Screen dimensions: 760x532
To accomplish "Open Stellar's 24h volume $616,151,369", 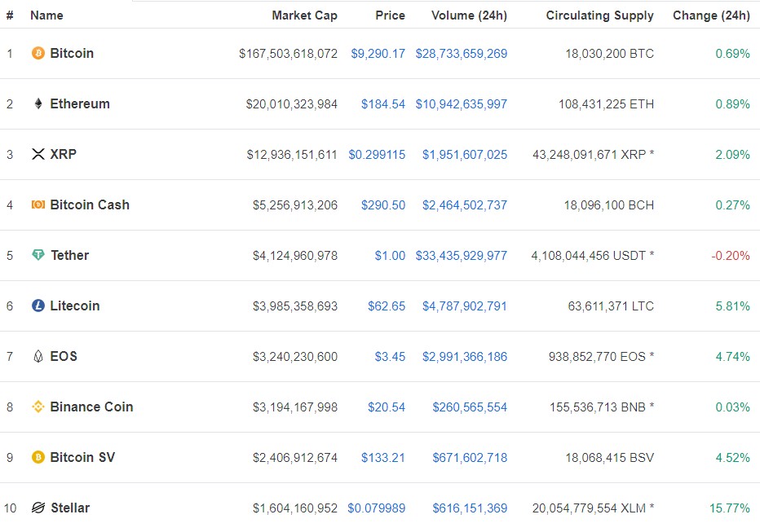I will click(470, 508).
